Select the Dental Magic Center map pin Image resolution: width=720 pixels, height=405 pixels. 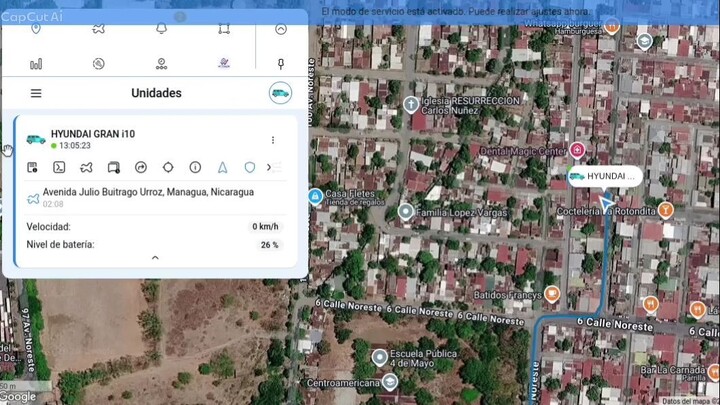(x=577, y=150)
